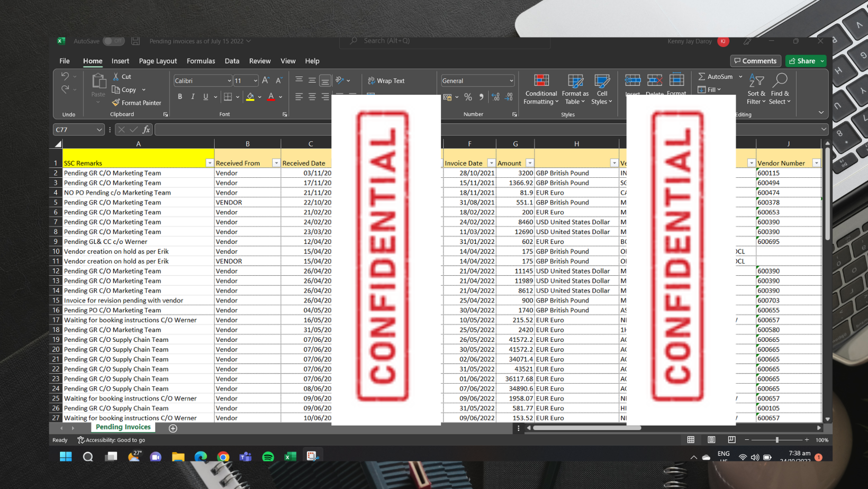Click the top align icon

(299, 80)
